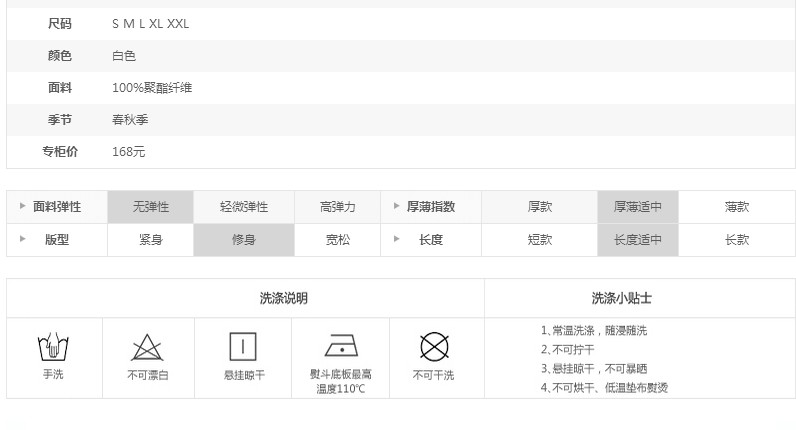Image resolution: width=796 pixels, height=430 pixels.
Task: Click the 洗涤小贴士 header
Action: (x=621, y=298)
